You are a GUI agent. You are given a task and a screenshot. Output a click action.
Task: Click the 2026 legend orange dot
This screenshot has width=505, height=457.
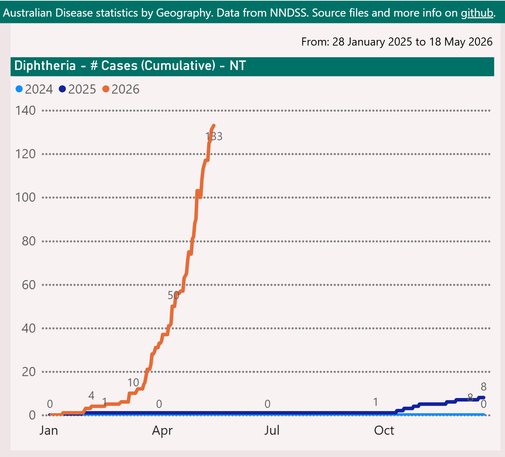[106, 89]
